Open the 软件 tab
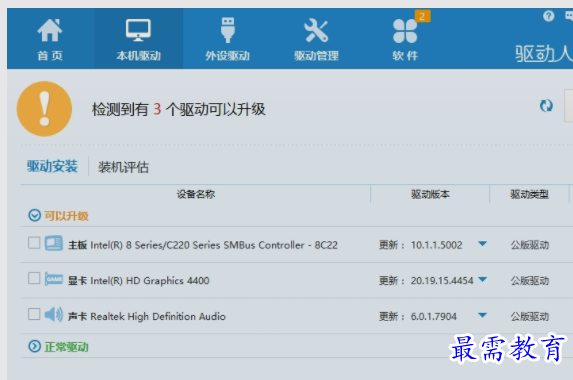This screenshot has width=573, height=380. pos(405,39)
